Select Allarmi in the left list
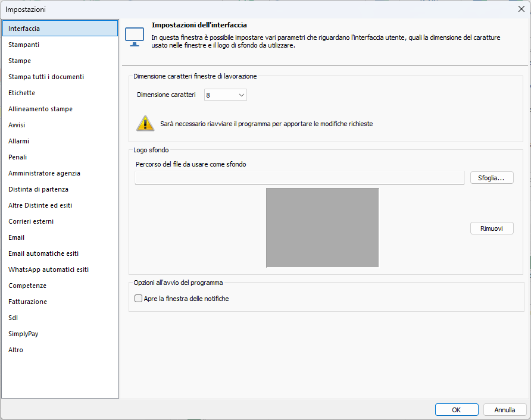531x420 pixels. tap(18, 141)
